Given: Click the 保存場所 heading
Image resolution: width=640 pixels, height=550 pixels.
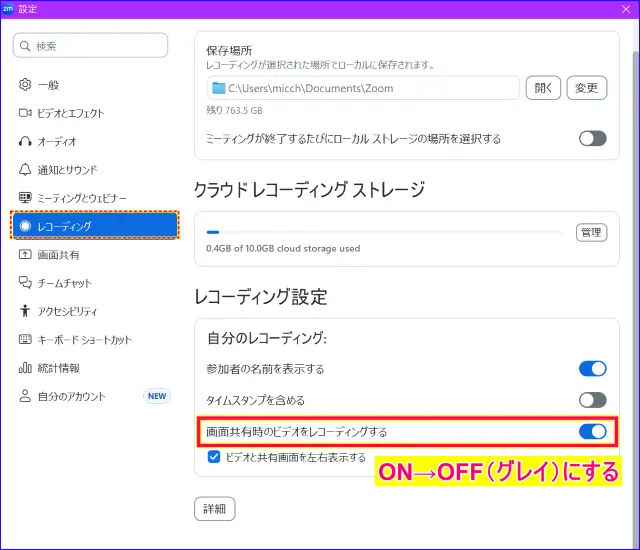Looking at the screenshot, I should pos(229,51).
